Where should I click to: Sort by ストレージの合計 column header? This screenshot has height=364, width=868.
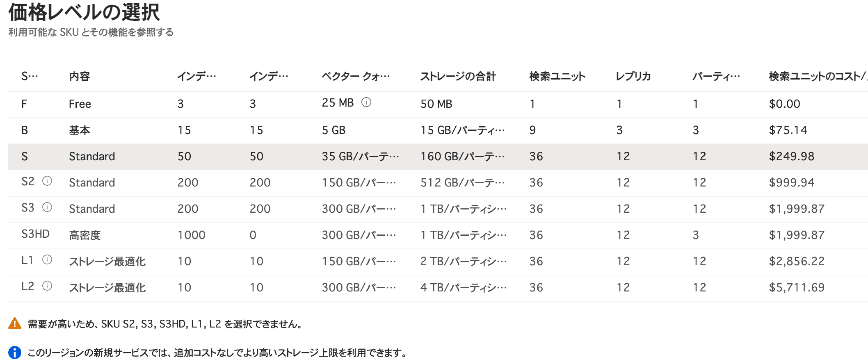(458, 76)
